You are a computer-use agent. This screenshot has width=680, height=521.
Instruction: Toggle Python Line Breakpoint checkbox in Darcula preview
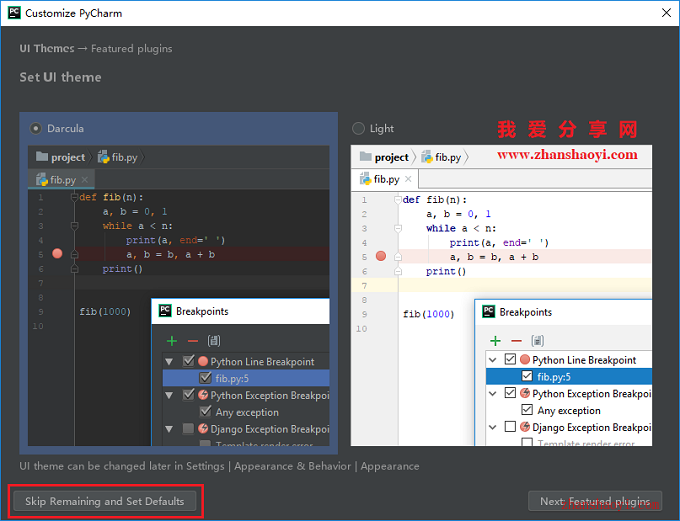[189, 360]
